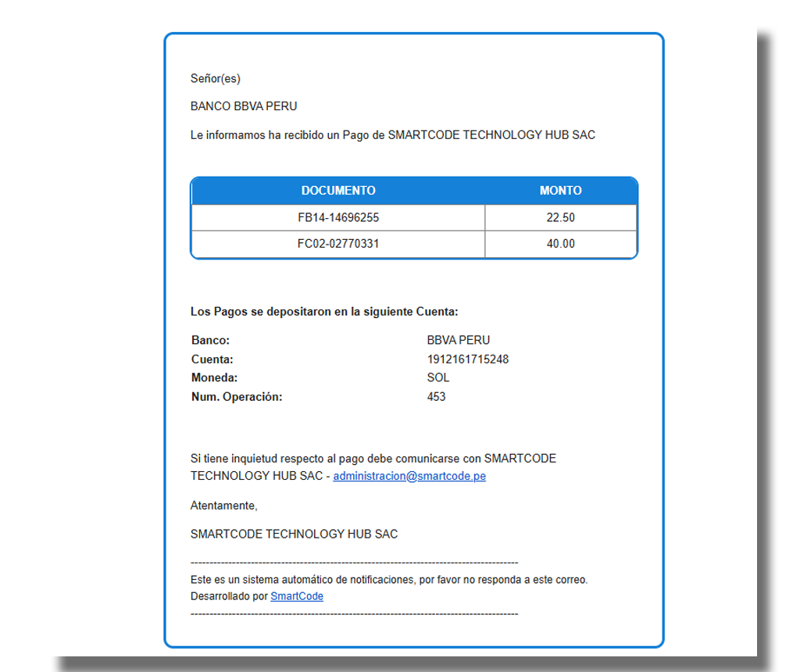
Task: Select the DOCUMENTO column header
Action: 339,191
